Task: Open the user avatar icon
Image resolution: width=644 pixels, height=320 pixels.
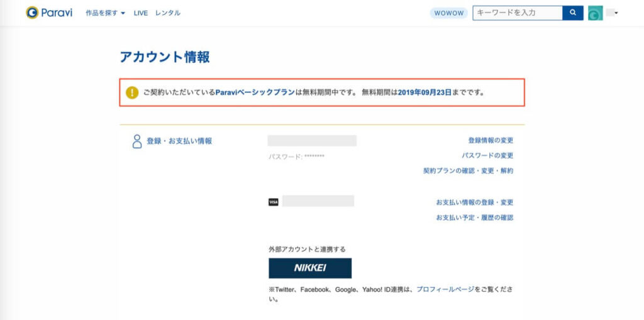Action: (595, 13)
